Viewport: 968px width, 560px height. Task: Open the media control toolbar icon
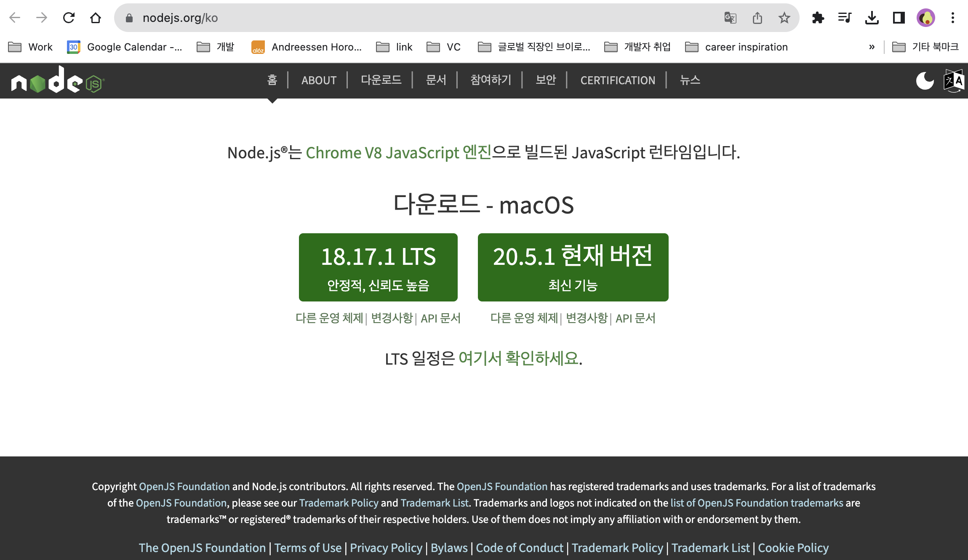coord(845,18)
